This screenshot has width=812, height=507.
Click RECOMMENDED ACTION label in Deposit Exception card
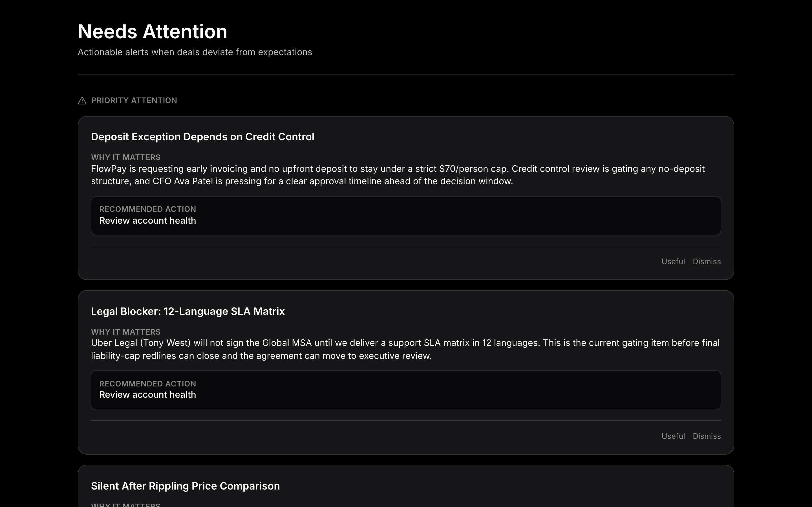pyautogui.click(x=147, y=209)
